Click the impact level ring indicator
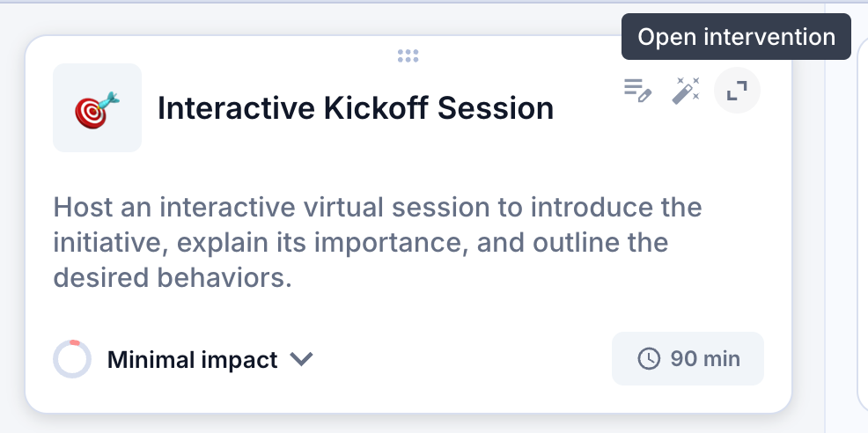Screen dimensions: 868x433 click(72, 359)
